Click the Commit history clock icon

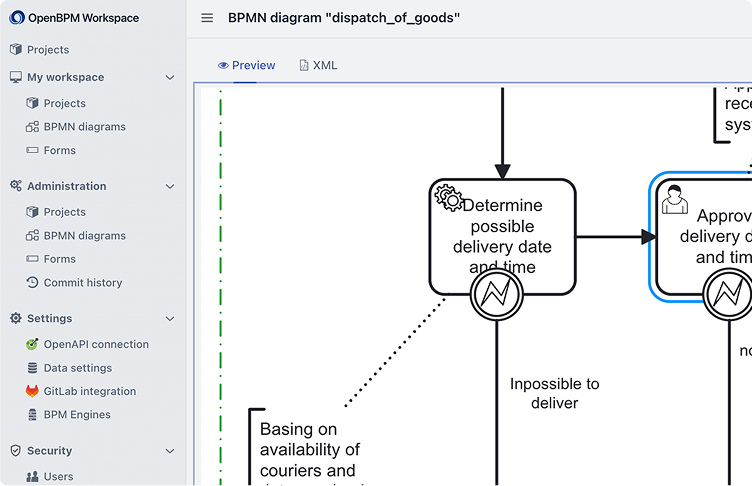coord(32,283)
